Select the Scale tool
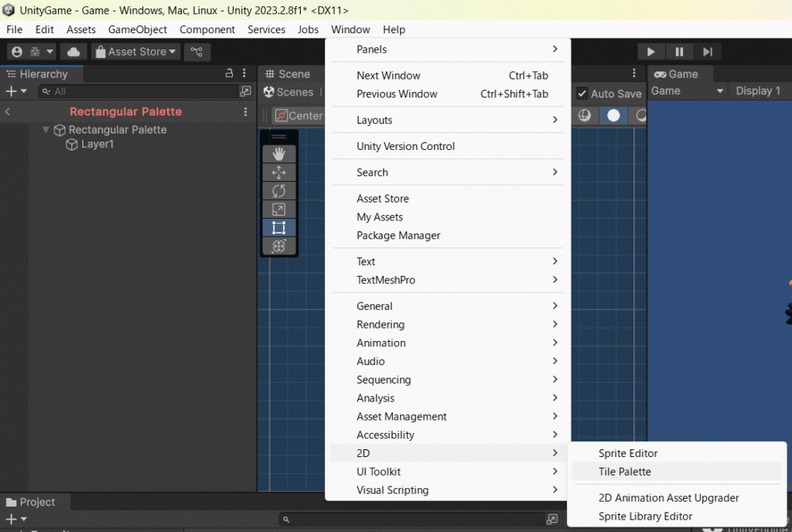Screen dimensions: 792x532 click(x=278, y=210)
